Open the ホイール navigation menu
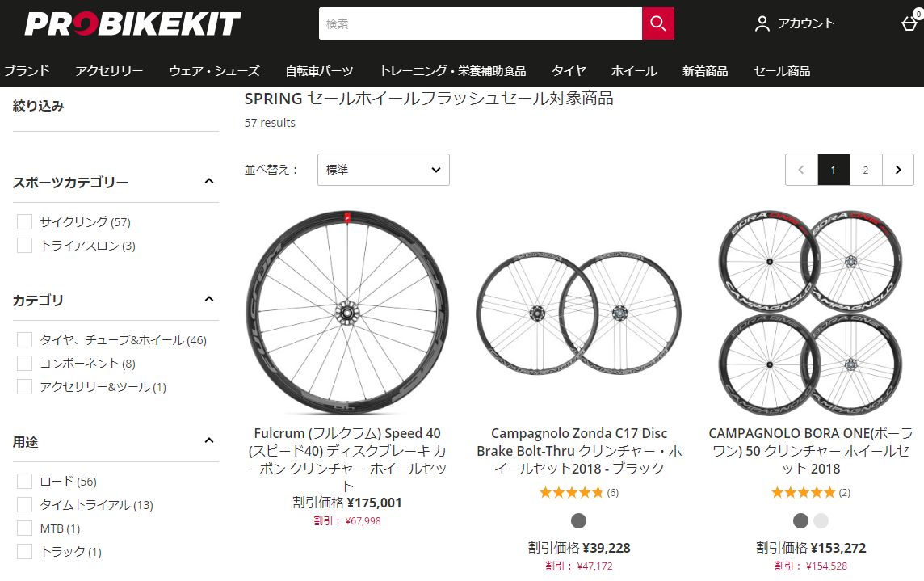 633,71
